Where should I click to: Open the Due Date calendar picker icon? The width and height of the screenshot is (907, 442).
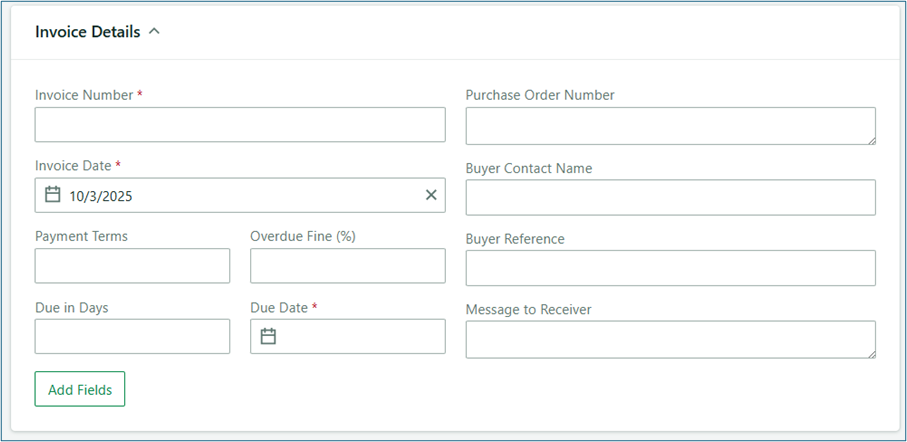click(268, 336)
